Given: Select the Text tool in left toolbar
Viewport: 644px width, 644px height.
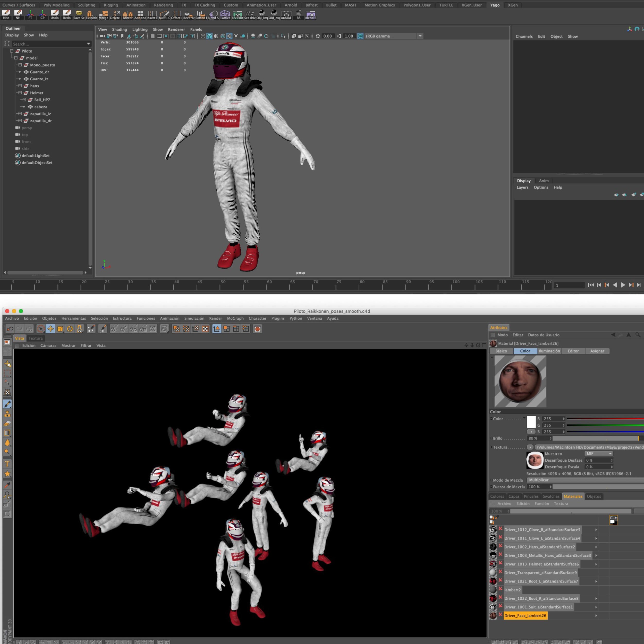Looking at the screenshot, I should point(7,464).
